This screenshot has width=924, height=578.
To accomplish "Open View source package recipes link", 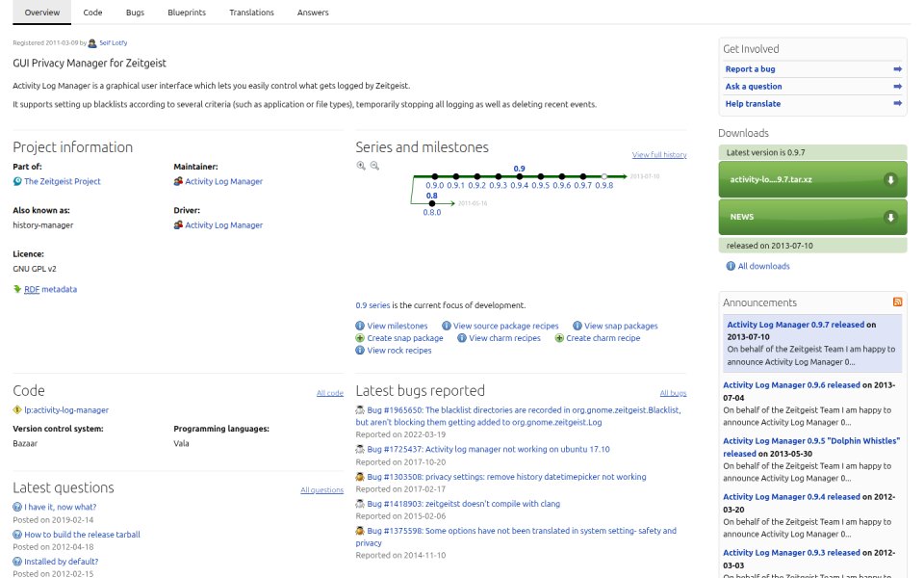I will (x=505, y=326).
